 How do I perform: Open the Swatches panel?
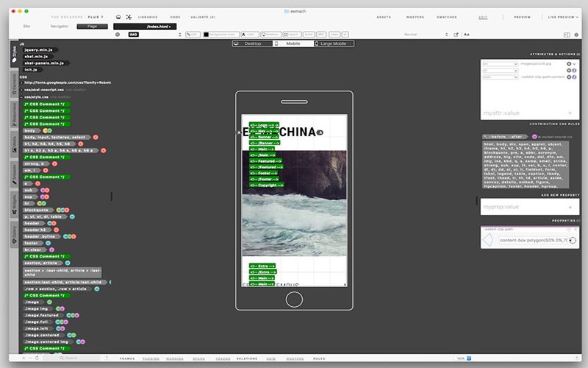pyautogui.click(x=447, y=17)
